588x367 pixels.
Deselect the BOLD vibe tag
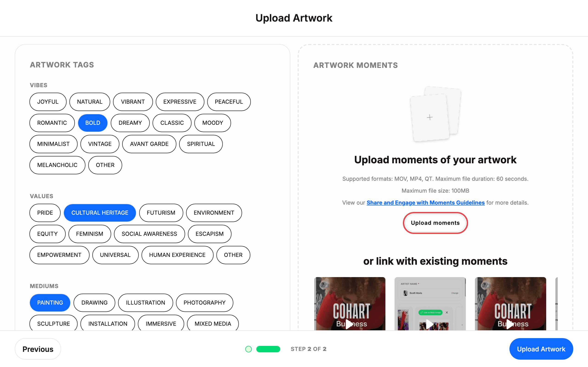tap(93, 123)
